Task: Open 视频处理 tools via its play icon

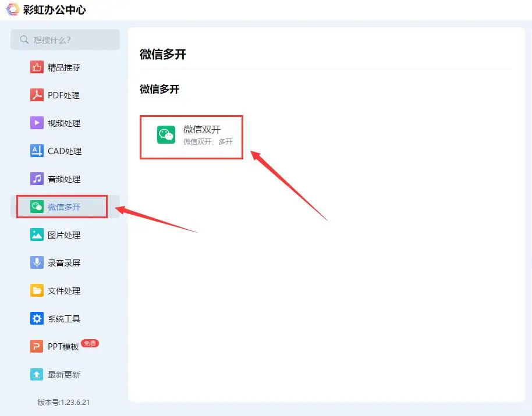Action: (x=36, y=123)
